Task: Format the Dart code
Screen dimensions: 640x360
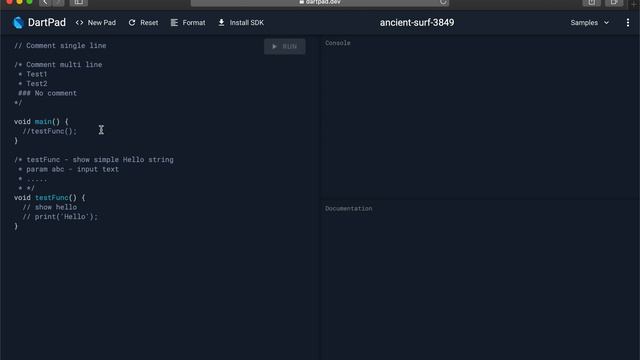Action: pos(188,23)
